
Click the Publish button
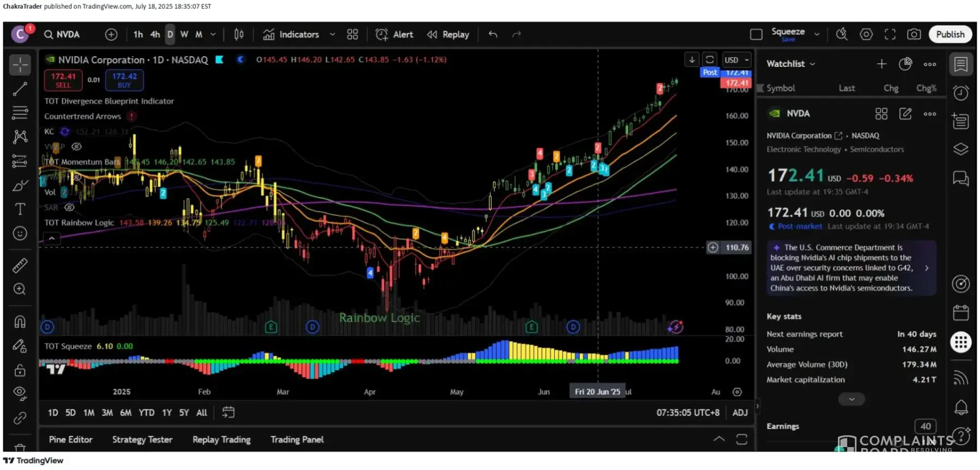(x=950, y=34)
